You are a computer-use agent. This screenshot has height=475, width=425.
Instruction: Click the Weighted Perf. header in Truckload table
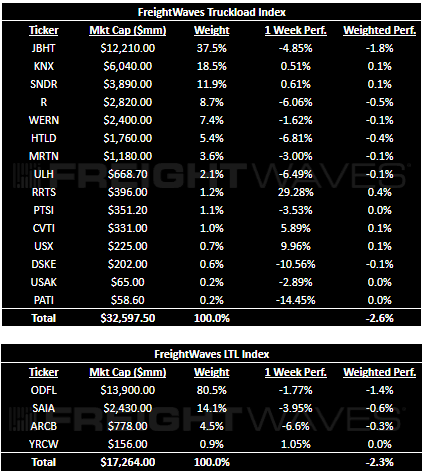coord(380,30)
